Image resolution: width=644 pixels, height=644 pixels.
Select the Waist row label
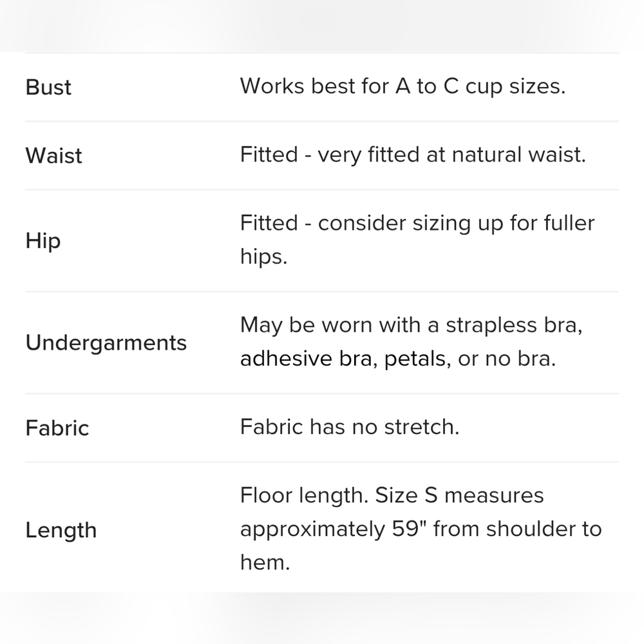(x=53, y=156)
